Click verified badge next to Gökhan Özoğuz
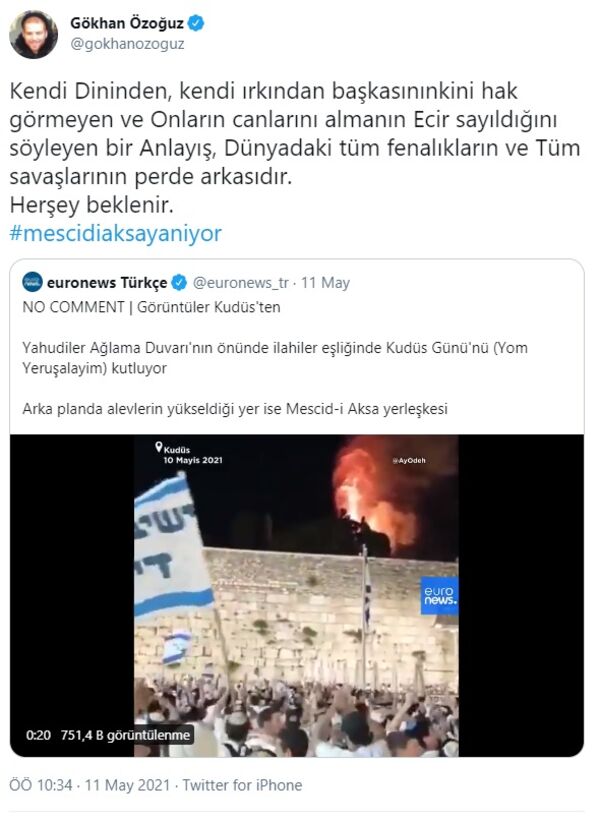The width and height of the screenshot is (600, 820). [197, 24]
